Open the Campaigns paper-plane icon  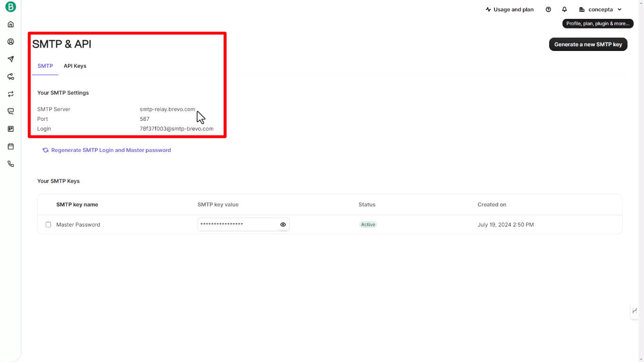pyautogui.click(x=10, y=59)
